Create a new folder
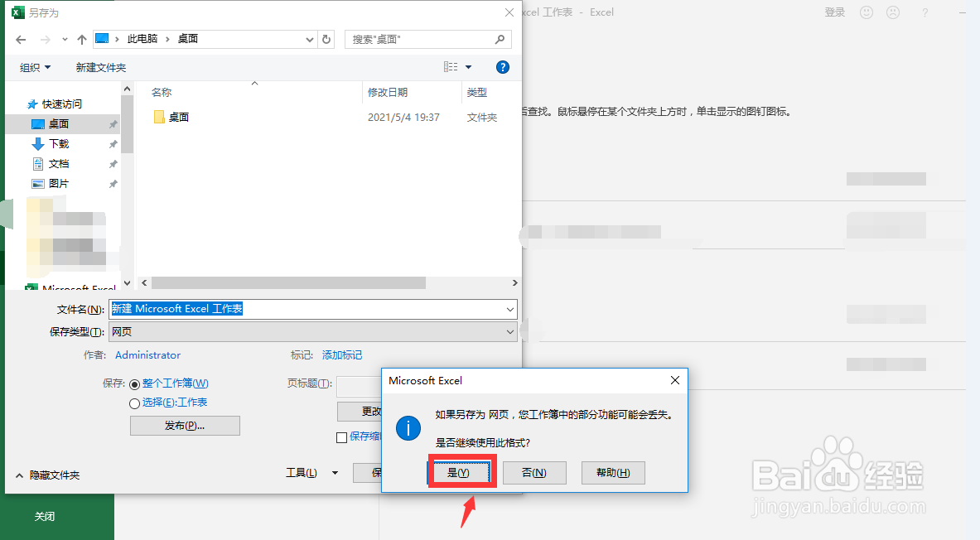Screen dimensions: 980x540 point(100,68)
